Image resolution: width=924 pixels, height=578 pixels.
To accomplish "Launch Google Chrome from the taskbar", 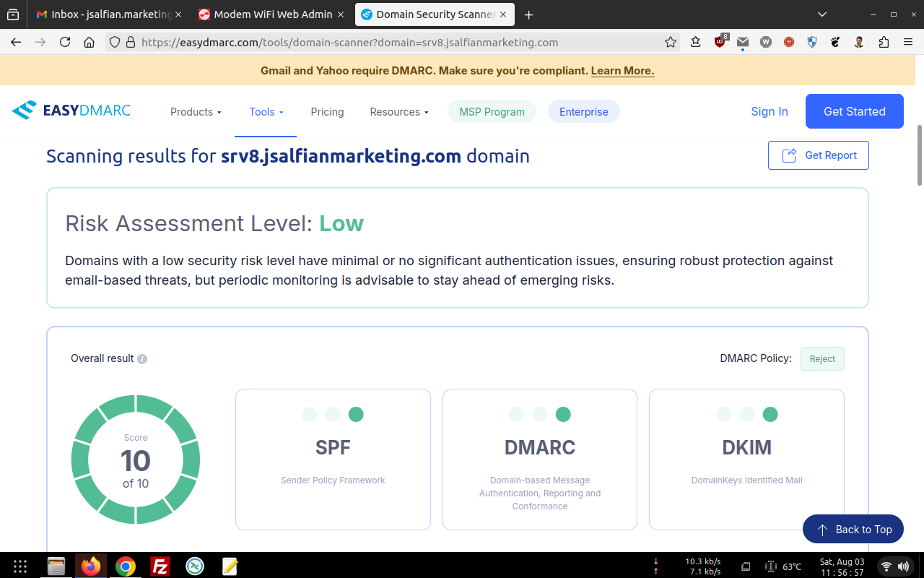I will point(126,566).
